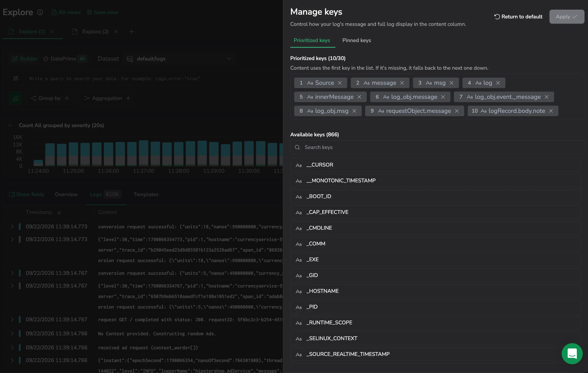
Task: Select the _HOSTNAME available key
Action: pyautogui.click(x=435, y=291)
